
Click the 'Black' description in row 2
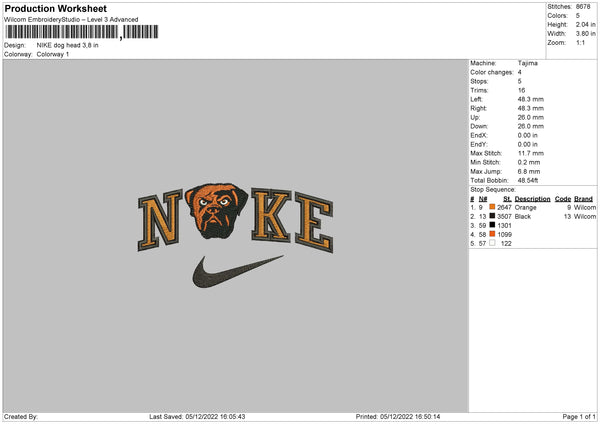[x=523, y=217]
